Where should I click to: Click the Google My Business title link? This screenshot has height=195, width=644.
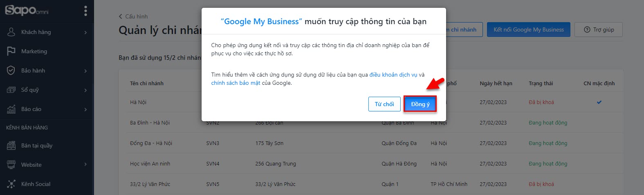(x=261, y=22)
